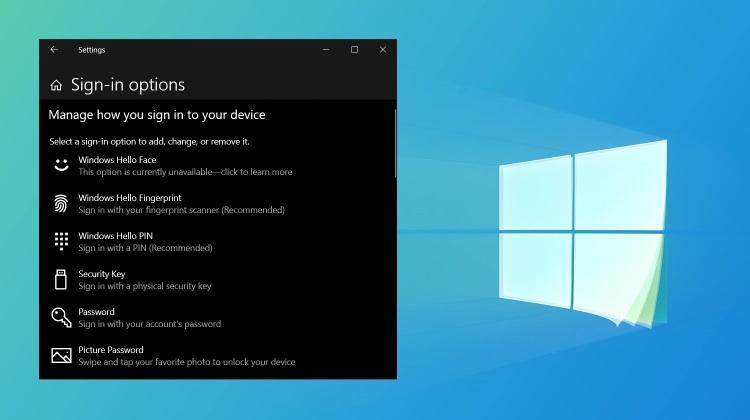Image resolution: width=750 pixels, height=420 pixels.
Task: Click the Windows Hello Face smiley icon
Action: [61, 166]
